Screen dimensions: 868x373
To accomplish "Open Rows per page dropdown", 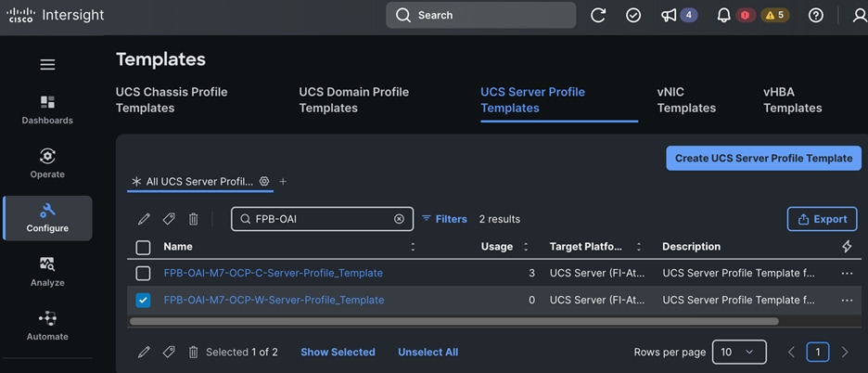I will click(x=739, y=352).
